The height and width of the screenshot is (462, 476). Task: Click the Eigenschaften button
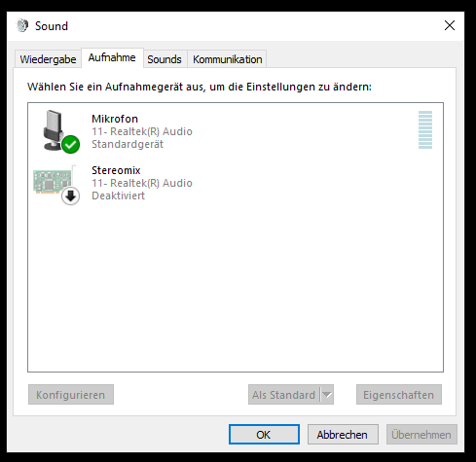pos(399,395)
